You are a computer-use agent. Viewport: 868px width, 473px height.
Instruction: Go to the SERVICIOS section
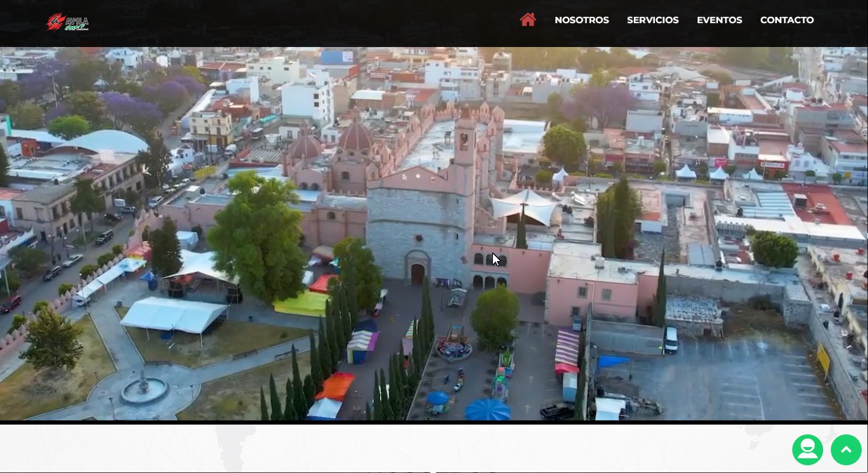(x=652, y=20)
